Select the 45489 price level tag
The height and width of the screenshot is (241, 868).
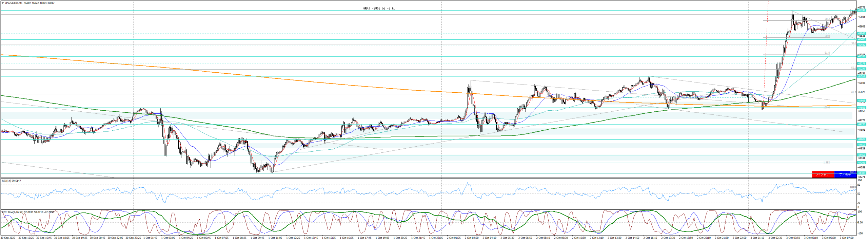pos(862,39)
